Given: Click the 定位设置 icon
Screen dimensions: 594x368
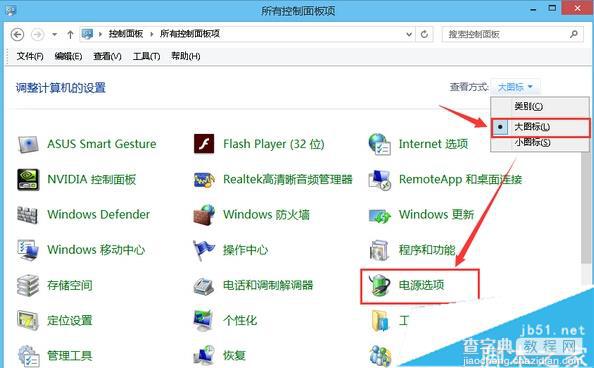Looking at the screenshot, I should (x=28, y=321).
